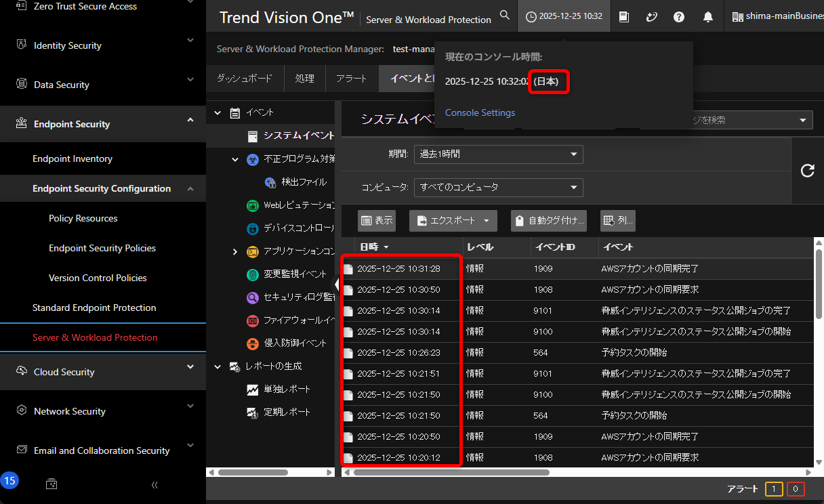Refresh the system event list

pos(807,171)
